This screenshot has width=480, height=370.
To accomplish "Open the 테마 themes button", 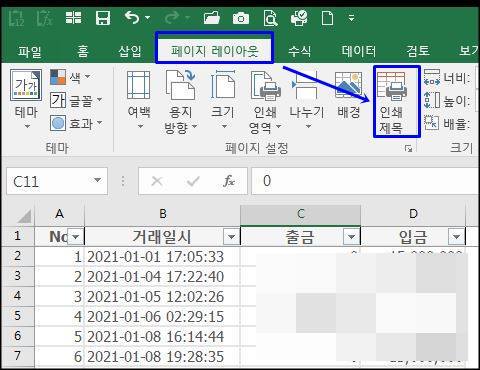I will 26,99.
